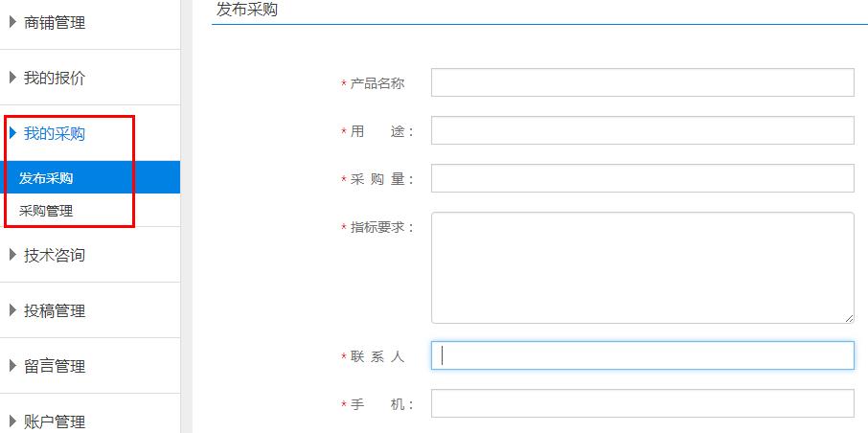Expand the 账户管理 triangle arrow
Screen dimensions: 868x433
13,422
